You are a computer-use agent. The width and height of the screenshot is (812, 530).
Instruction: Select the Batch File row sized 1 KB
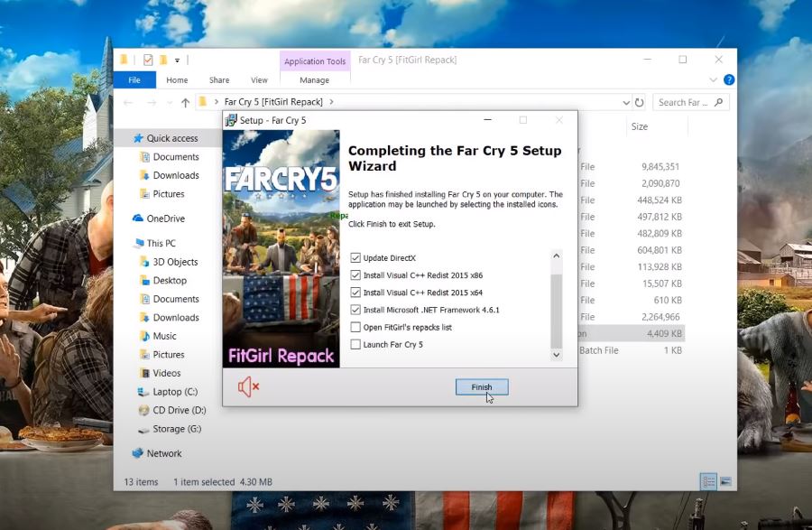[632, 350]
